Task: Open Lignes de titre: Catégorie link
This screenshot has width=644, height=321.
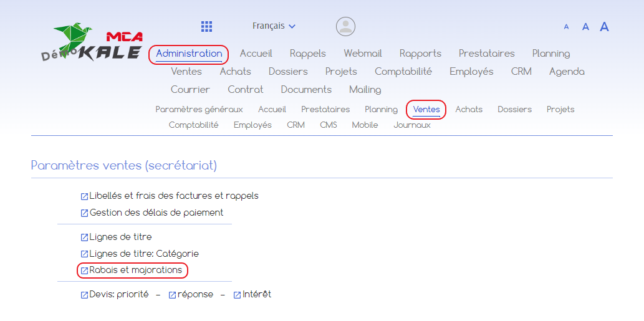Action: [144, 254]
